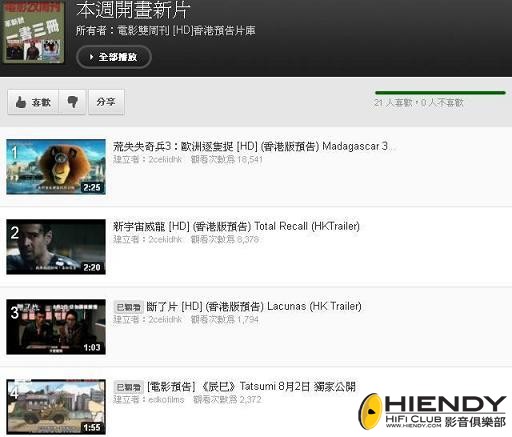The image size is (512, 437).
Task: Click the green like ratio bar
Action: [x=440, y=93]
